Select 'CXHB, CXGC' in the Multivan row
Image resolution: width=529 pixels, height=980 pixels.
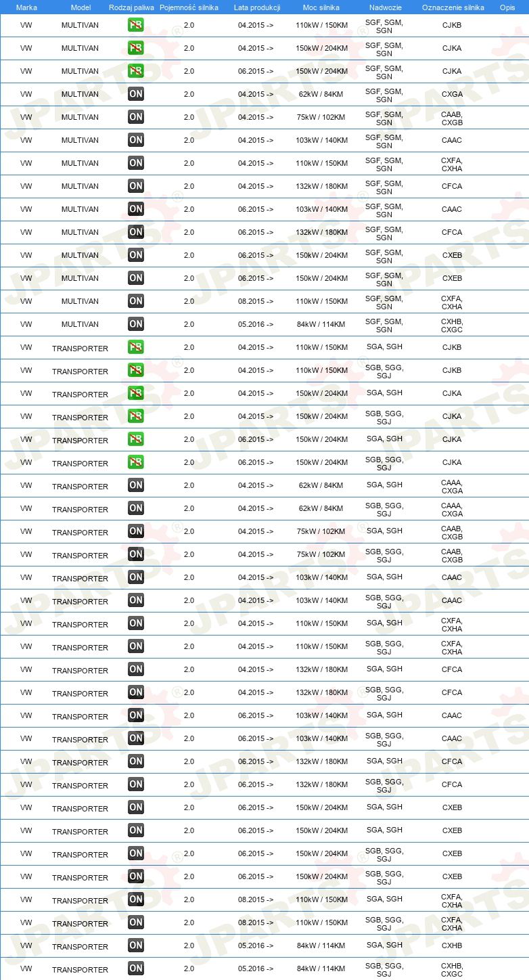(x=452, y=325)
